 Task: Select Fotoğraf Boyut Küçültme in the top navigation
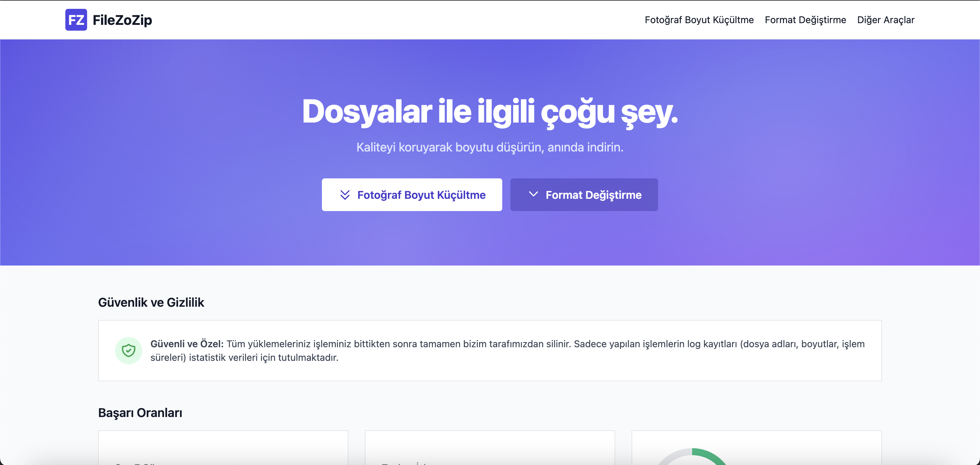[x=699, y=20]
